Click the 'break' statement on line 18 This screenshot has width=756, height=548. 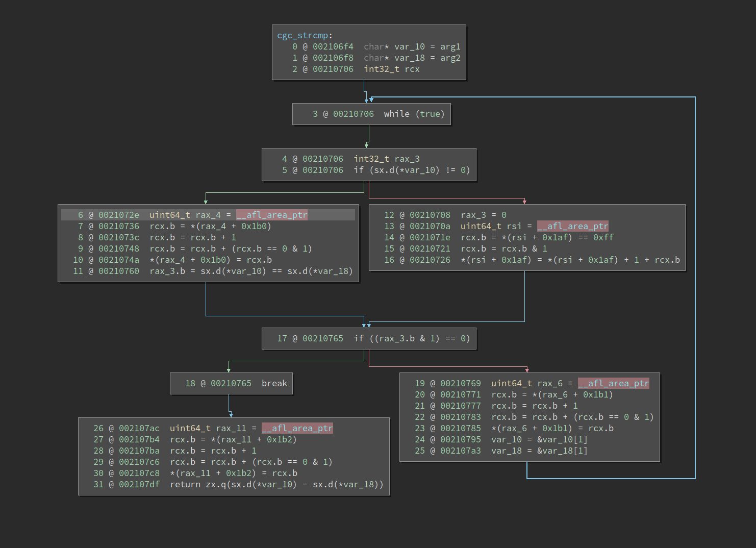click(x=274, y=384)
